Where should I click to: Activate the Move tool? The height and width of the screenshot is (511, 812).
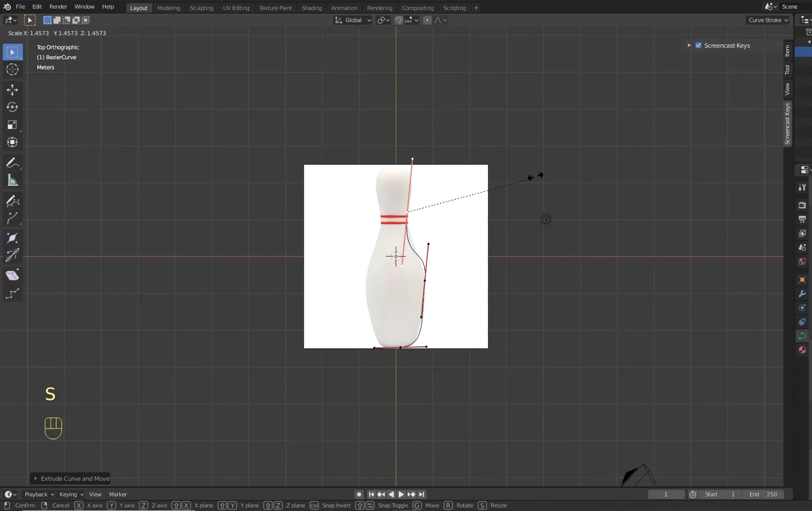(x=12, y=89)
